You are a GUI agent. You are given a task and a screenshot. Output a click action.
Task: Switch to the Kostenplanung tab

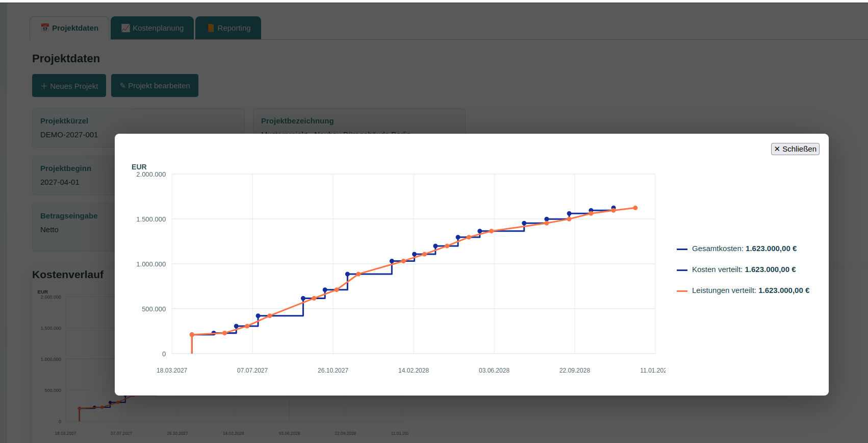(x=152, y=28)
